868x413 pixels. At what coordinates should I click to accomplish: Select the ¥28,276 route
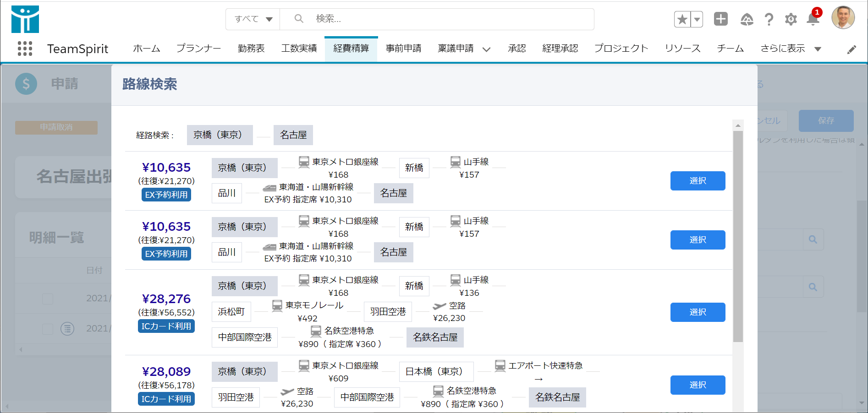(698, 312)
